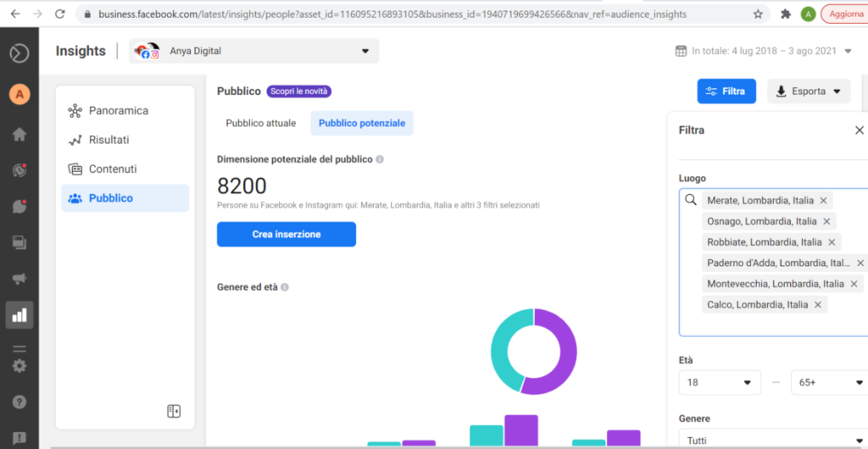
Task: Open Risultati section
Action: (x=125, y=140)
